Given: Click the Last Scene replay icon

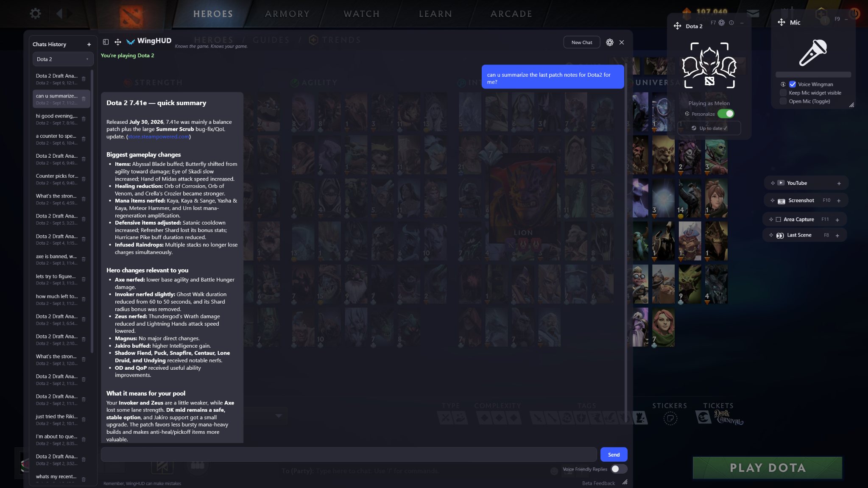Looking at the screenshot, I should tap(780, 235).
